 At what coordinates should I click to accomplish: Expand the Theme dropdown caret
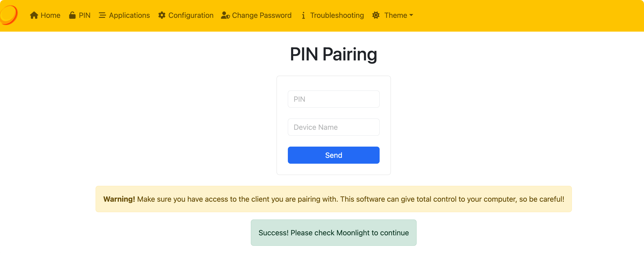(x=411, y=15)
